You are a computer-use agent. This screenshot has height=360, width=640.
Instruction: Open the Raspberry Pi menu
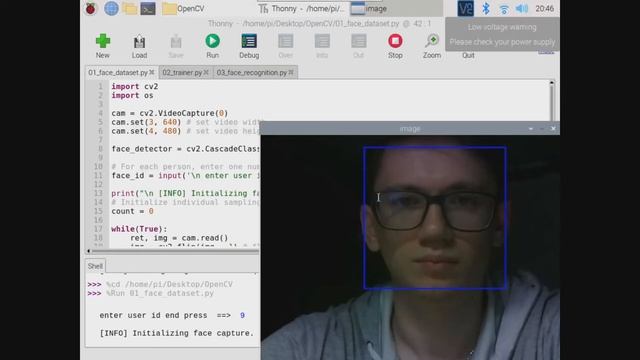point(91,8)
